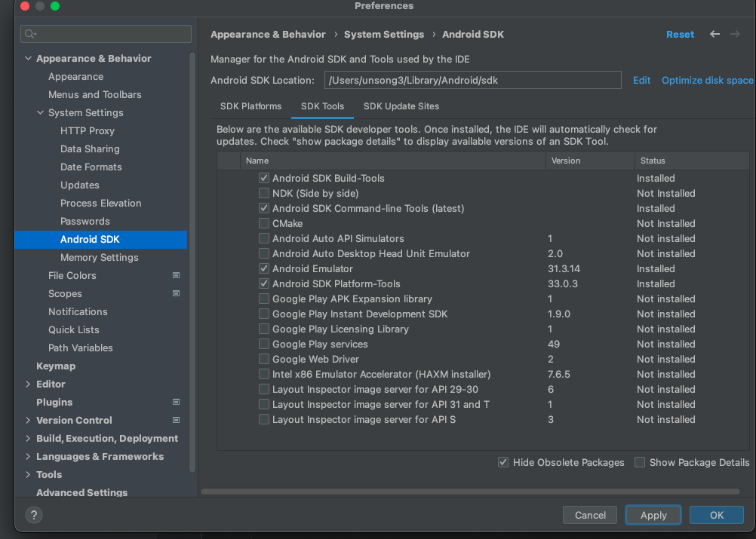Viewport: 756px width, 539px height.
Task: Switch to the SDK Platforms tab
Action: click(x=250, y=106)
